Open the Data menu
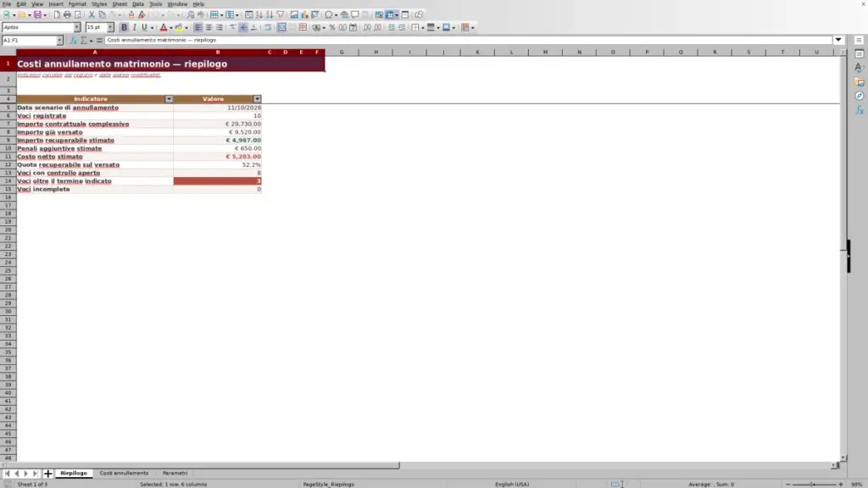 pyautogui.click(x=138, y=4)
